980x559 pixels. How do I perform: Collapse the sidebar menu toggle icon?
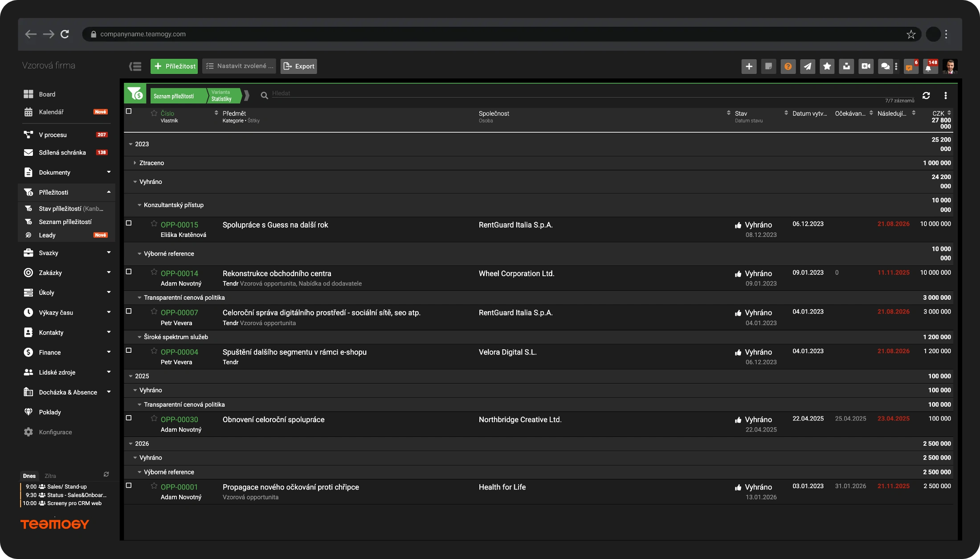pos(135,66)
